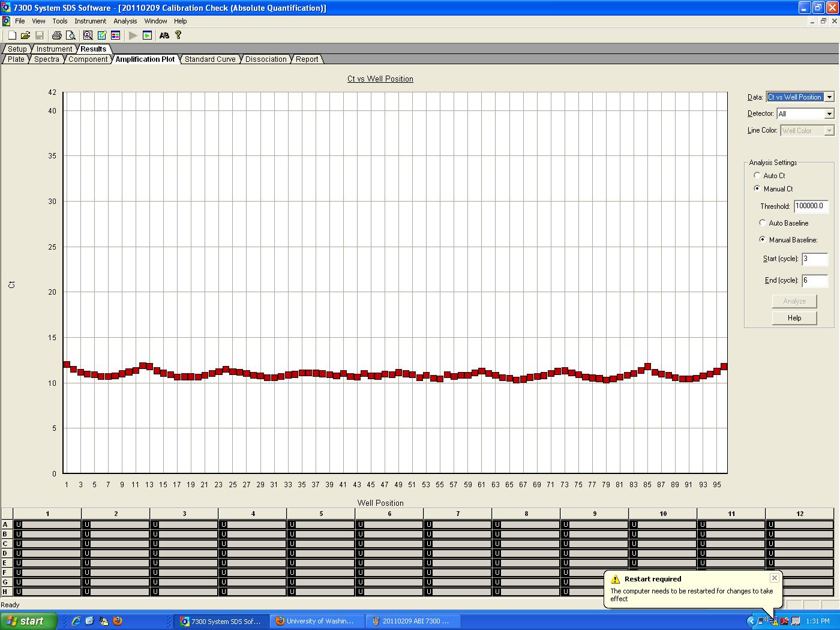This screenshot has width=840, height=630.
Task: Switch to the Dissociation tab
Action: (266, 59)
